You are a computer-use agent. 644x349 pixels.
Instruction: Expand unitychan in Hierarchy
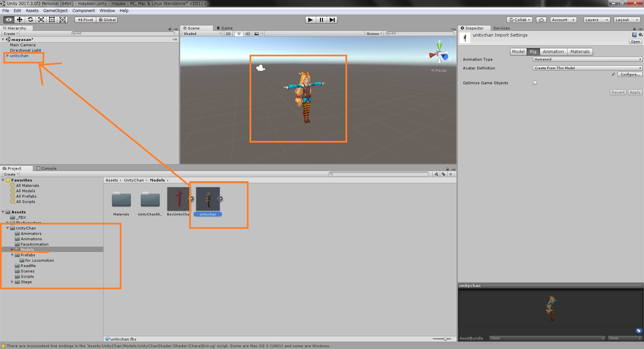(x=7, y=56)
